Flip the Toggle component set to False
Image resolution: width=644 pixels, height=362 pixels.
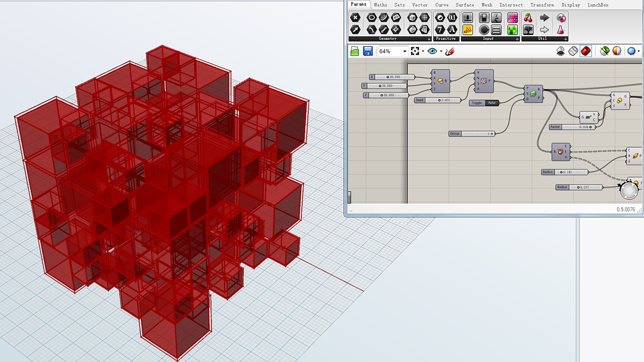pyautogui.click(x=492, y=103)
